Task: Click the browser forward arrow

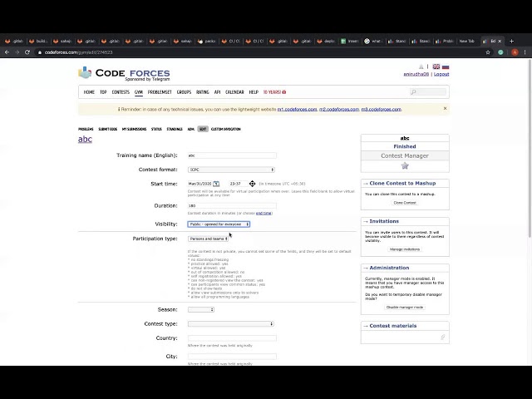Action: [17, 52]
